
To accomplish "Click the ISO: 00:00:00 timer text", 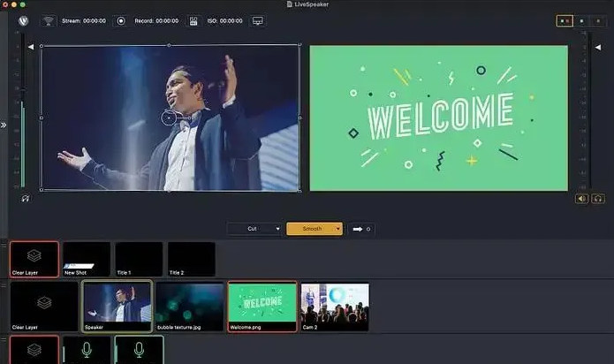I will click(x=224, y=20).
